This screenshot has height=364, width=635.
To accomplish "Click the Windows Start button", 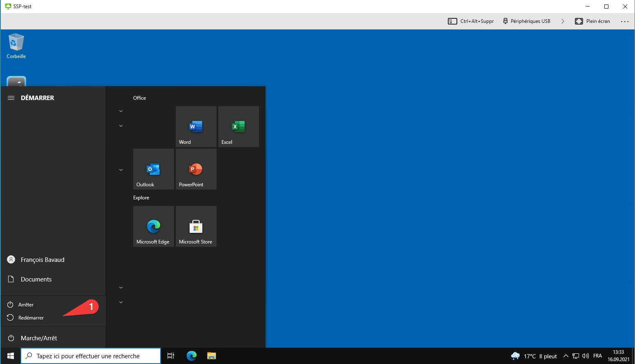I will click(x=11, y=356).
